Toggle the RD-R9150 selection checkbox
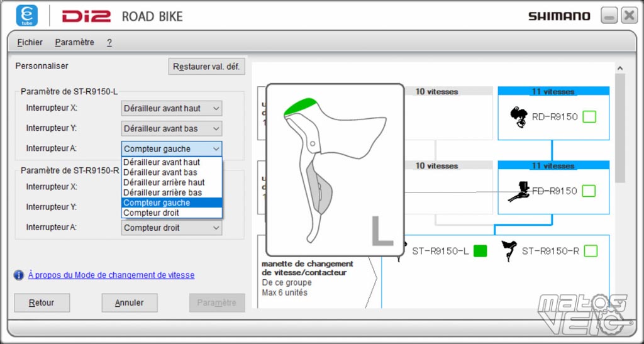Screen dimensions: 644x344 point(589,117)
